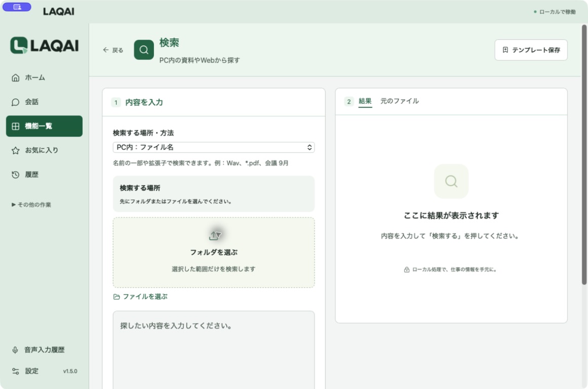Screen dimensions: 588x389
Task: Open 履歴 in the sidebar
Action: (44, 174)
